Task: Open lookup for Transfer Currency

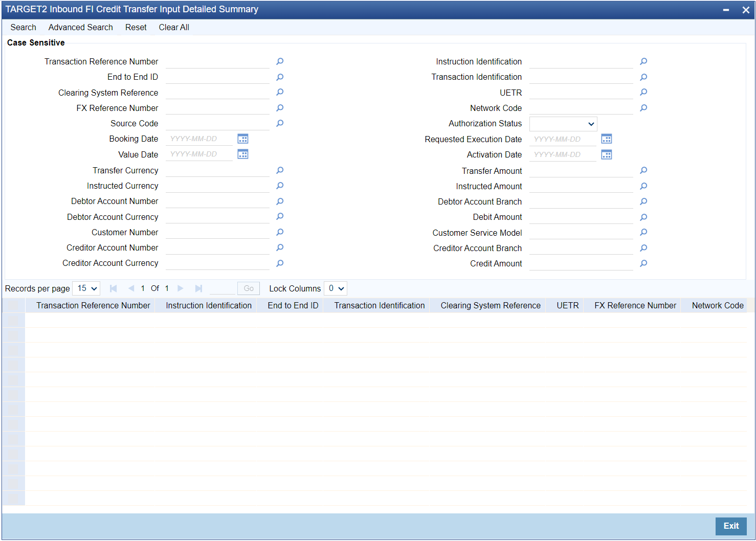Action: [280, 170]
